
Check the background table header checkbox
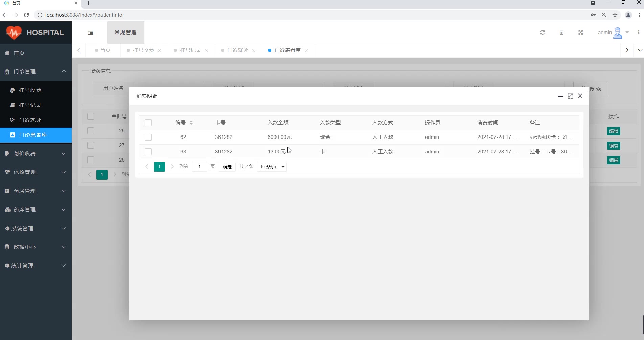[91, 116]
